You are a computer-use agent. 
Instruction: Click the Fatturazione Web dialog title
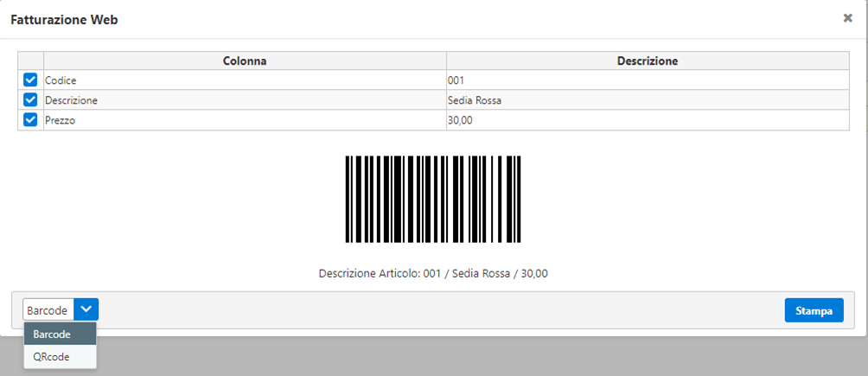(64, 21)
